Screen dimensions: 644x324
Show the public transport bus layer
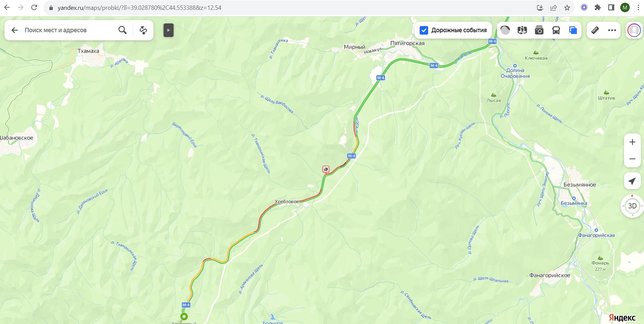tap(556, 30)
